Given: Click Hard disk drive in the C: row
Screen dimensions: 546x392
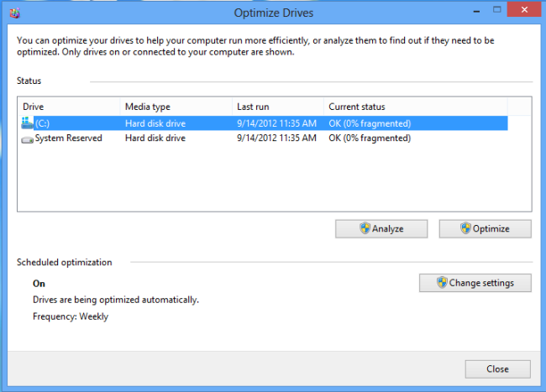Looking at the screenshot, I should tap(155, 123).
